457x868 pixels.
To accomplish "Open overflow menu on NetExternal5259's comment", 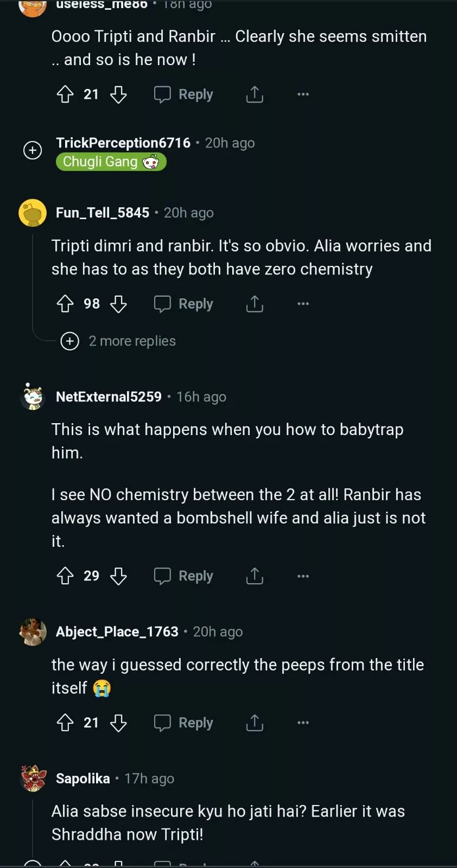I will (303, 576).
